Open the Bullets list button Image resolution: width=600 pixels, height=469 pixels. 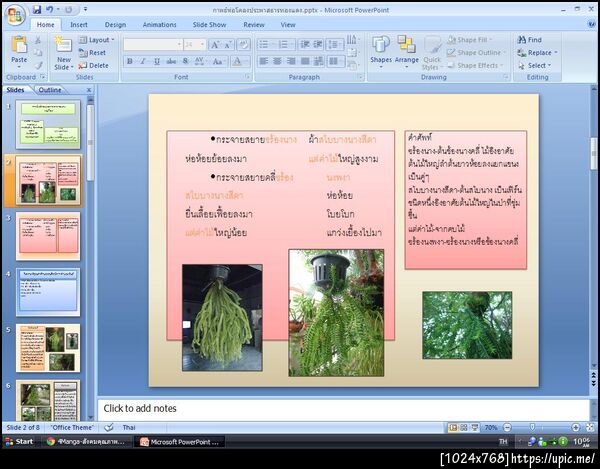click(x=266, y=45)
